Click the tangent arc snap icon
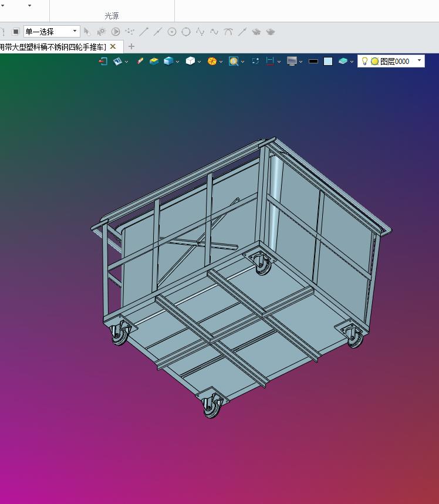The width and height of the screenshot is (439, 504). 228,32
